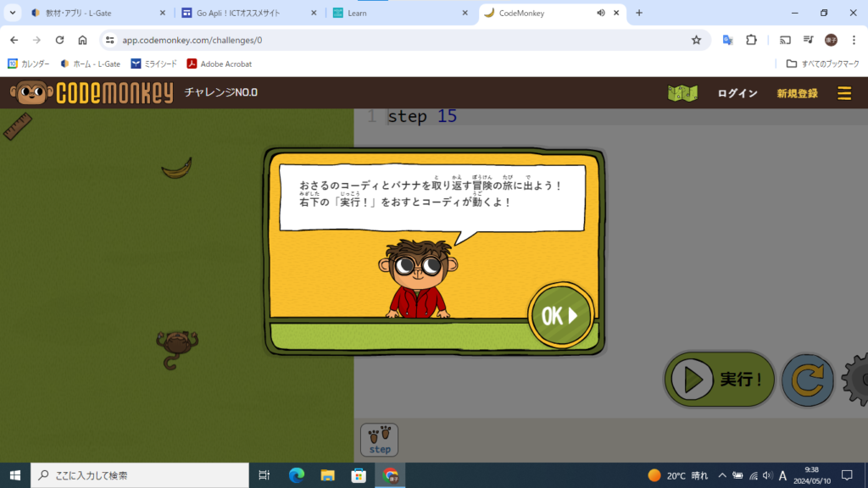Open network settings in system tray
The image size is (868, 488).
754,475
